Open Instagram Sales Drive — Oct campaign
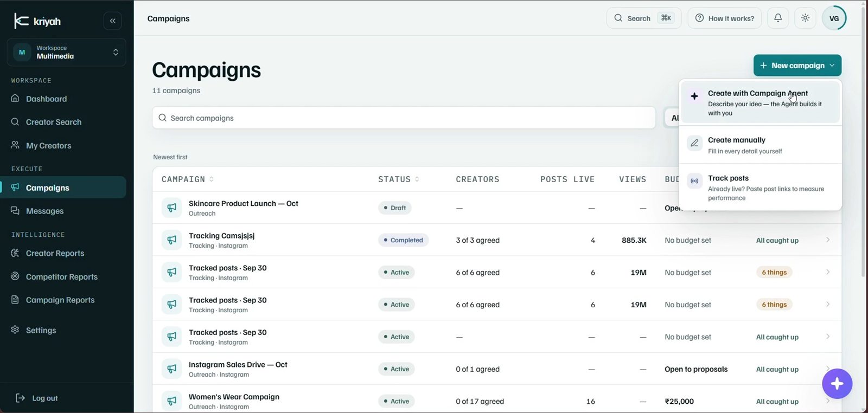Viewport: 868px width, 413px height. 238,365
